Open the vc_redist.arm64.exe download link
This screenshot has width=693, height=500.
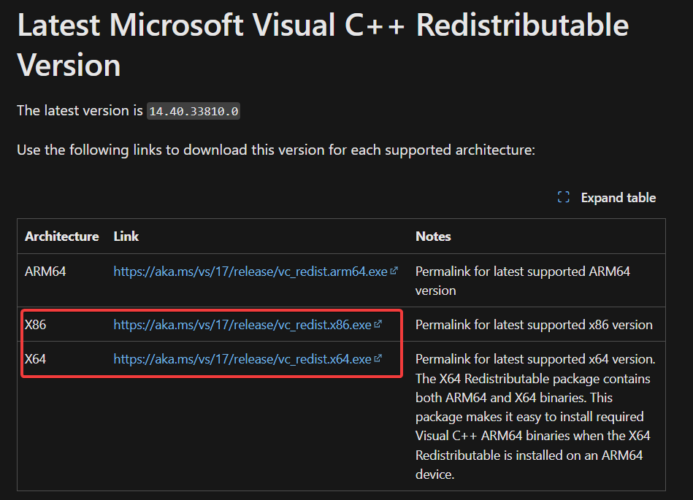tap(250, 271)
